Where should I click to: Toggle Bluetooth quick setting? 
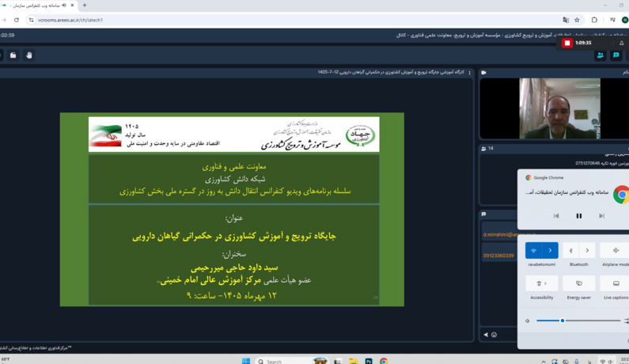[570, 250]
